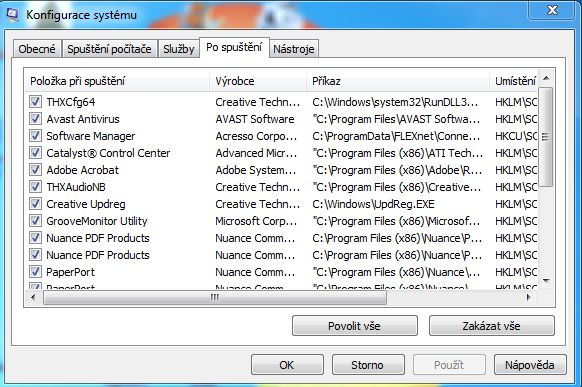Click the horizontal scrollbar thumb
The height and width of the screenshot is (387, 582).
point(215,297)
